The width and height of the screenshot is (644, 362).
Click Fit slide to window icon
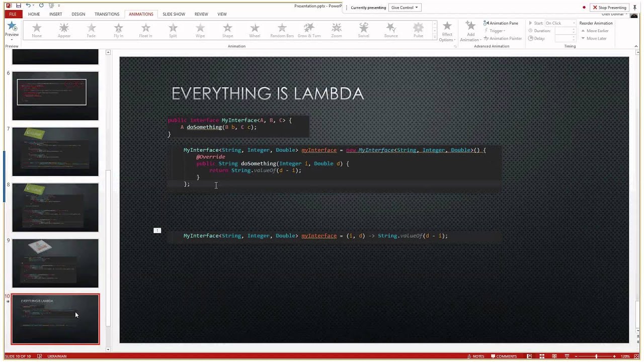637,356
